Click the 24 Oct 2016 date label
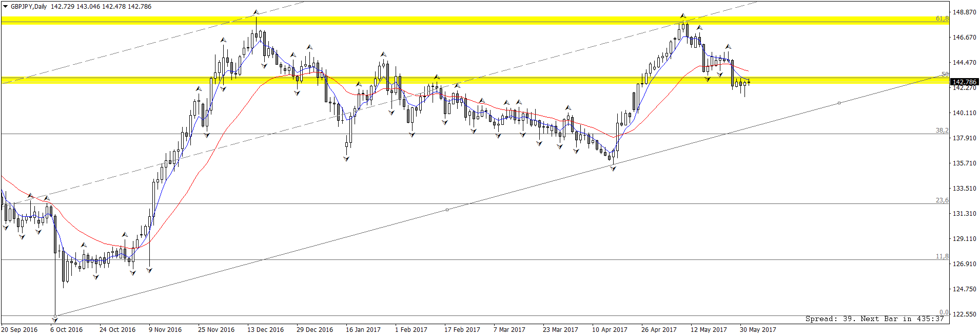This screenshot has width=980, height=336. coord(117,330)
